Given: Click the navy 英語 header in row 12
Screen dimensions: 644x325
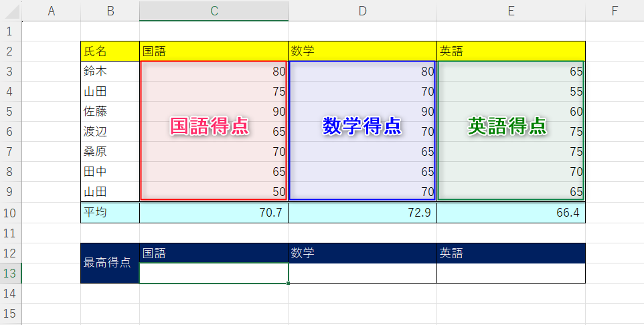Looking at the screenshot, I should click(511, 253).
